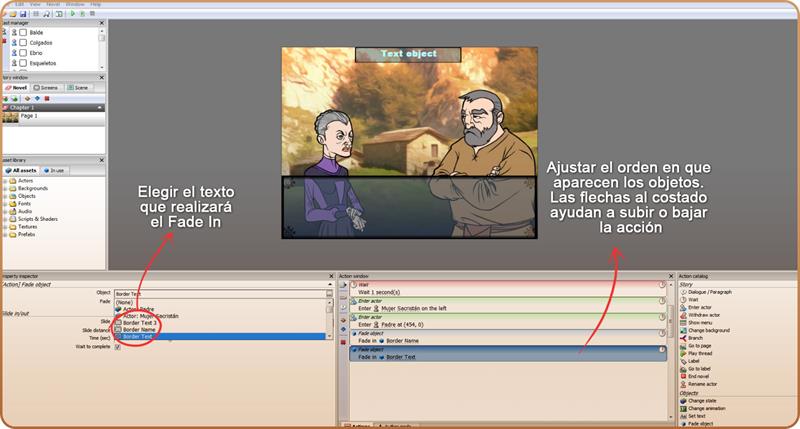Tick the Esqueletos checkbox in Cast manager
This screenshot has width=800, height=429.
pyautogui.click(x=23, y=63)
